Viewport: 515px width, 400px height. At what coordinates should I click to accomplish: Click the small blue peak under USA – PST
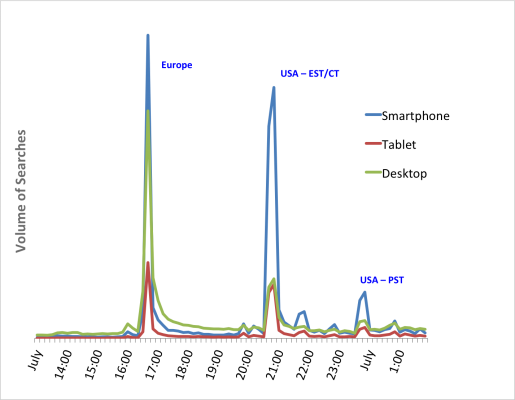[365, 292]
